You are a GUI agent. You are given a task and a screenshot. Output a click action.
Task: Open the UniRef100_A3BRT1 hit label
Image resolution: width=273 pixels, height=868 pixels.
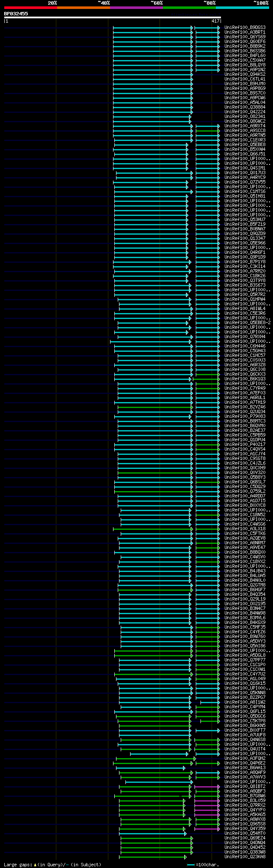click(245, 32)
